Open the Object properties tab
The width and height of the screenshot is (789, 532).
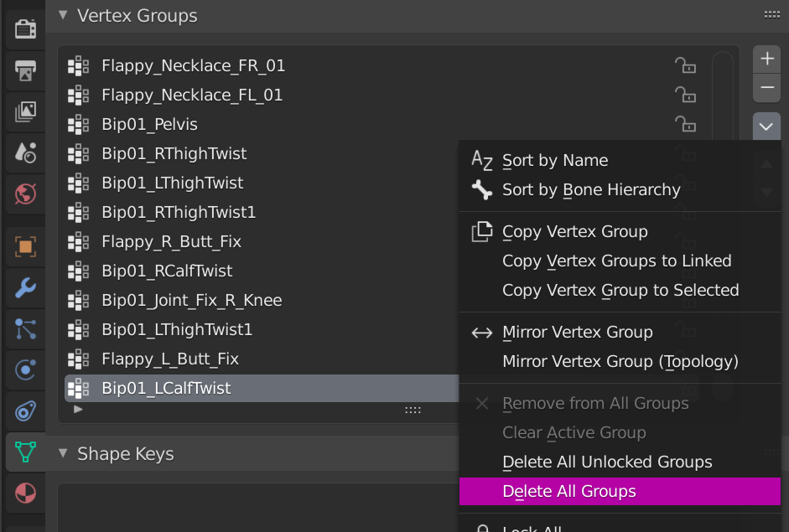coord(25,247)
